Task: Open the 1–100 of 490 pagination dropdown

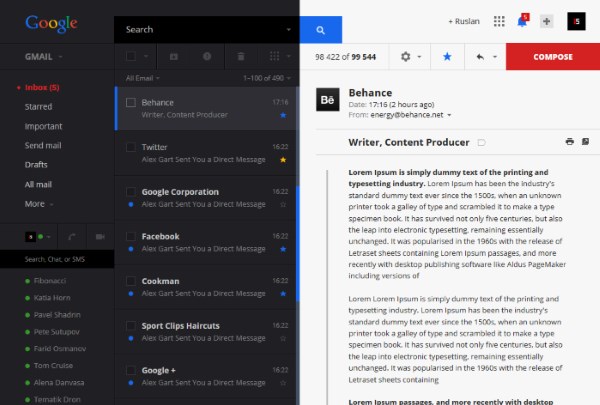Action: click(x=267, y=78)
